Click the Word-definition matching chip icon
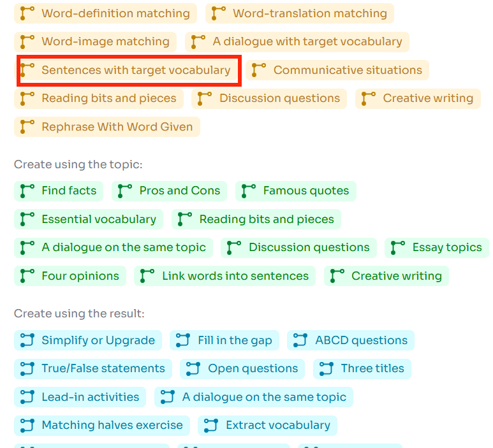Screen dimensions: 493x448 tap(27, 13)
